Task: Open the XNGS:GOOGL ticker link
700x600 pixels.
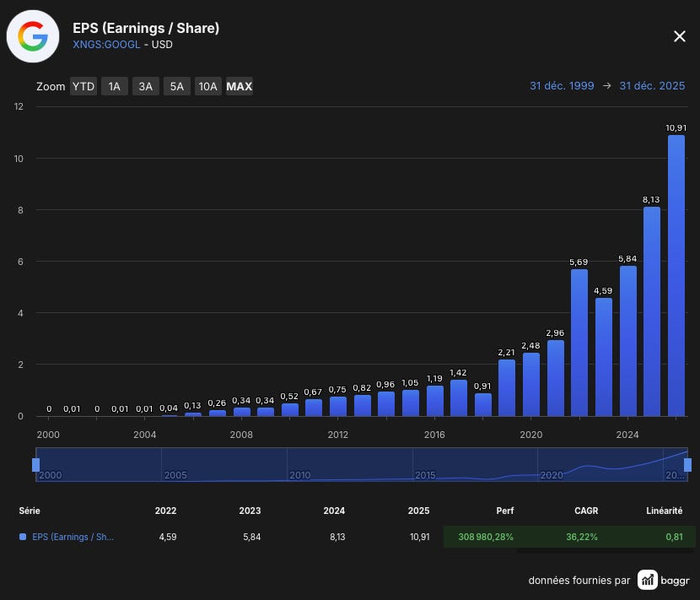Action: pos(106,45)
